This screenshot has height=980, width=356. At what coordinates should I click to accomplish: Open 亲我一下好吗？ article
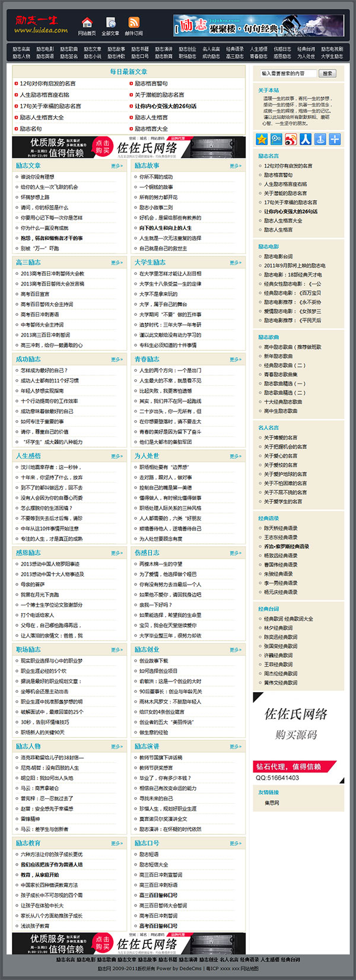coord(156,605)
